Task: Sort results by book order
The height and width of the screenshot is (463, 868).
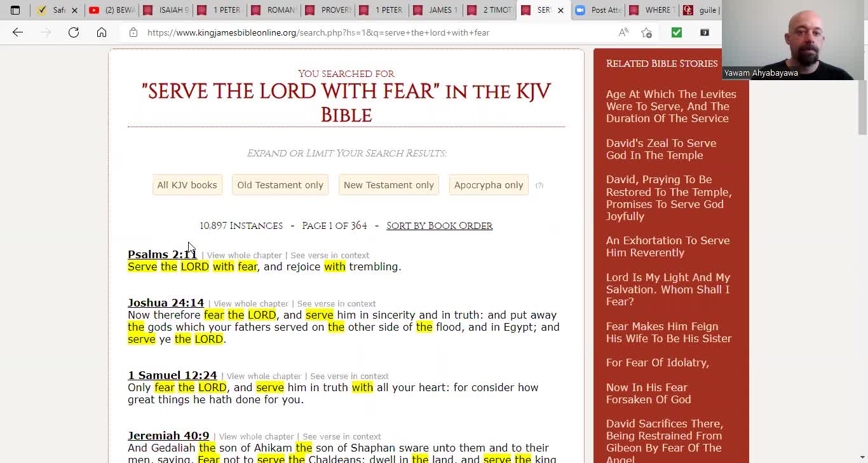Action: pos(439,226)
